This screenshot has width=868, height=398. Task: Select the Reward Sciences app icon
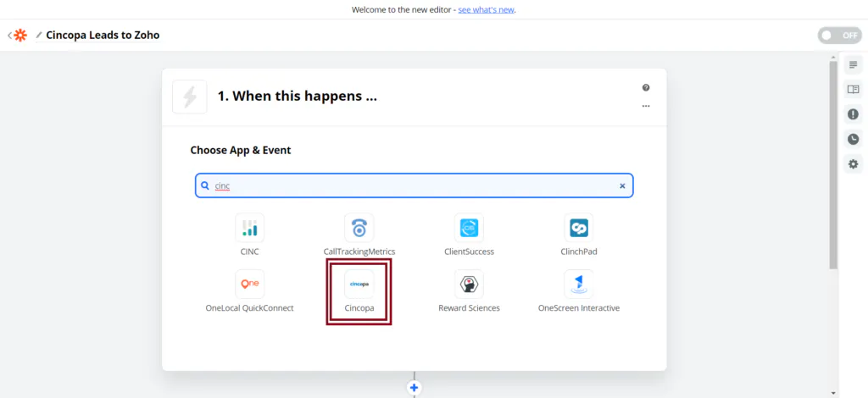469,285
